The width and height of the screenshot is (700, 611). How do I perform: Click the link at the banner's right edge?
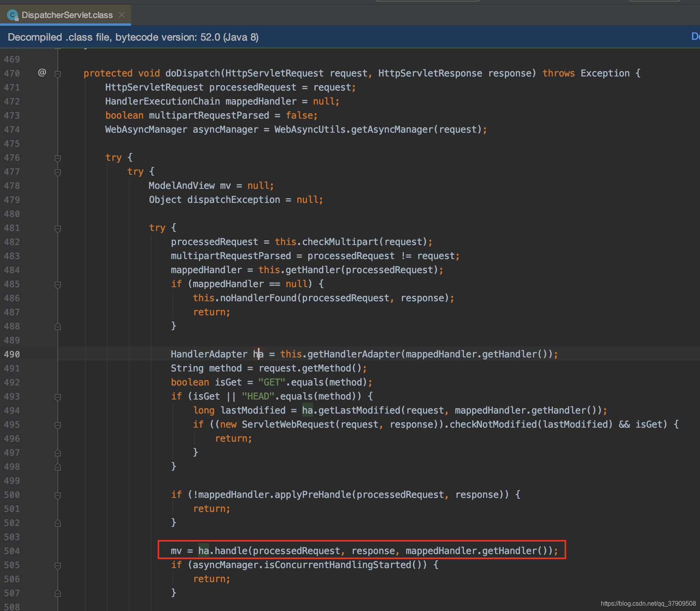695,37
